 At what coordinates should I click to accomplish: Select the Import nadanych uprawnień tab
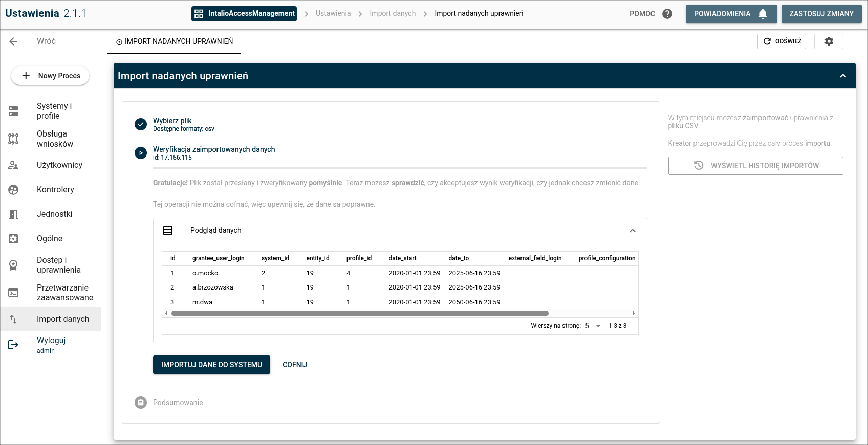(175, 41)
